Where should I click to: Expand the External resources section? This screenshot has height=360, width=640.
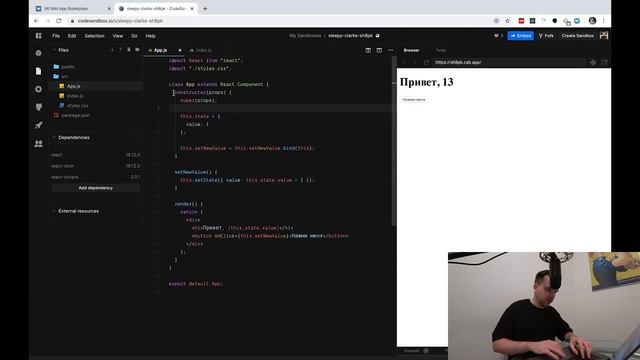[78, 211]
